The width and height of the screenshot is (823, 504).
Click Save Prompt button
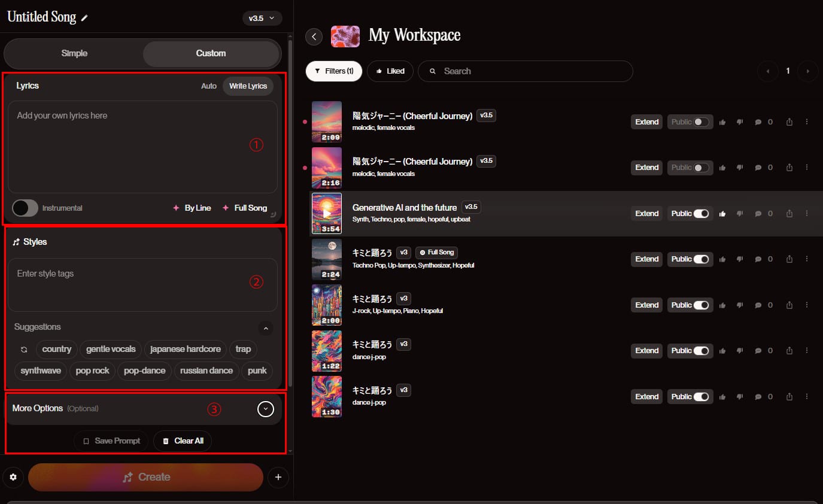(x=112, y=441)
